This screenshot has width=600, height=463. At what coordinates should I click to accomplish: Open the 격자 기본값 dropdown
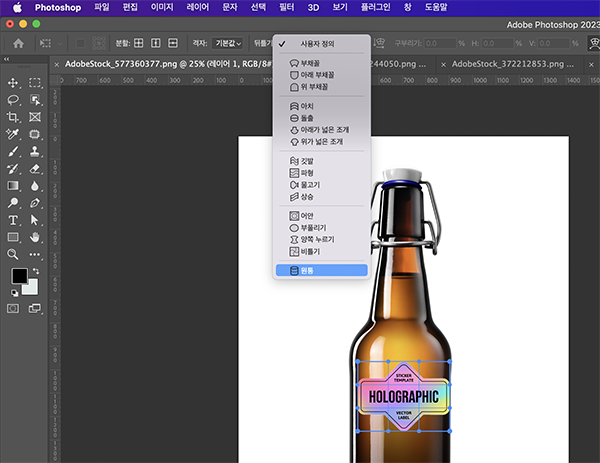pos(226,44)
